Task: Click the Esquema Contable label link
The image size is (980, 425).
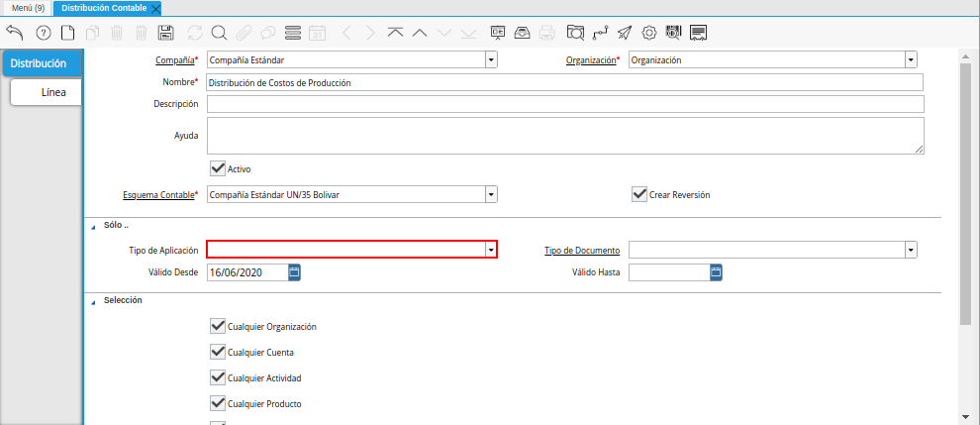Action: click(158, 194)
